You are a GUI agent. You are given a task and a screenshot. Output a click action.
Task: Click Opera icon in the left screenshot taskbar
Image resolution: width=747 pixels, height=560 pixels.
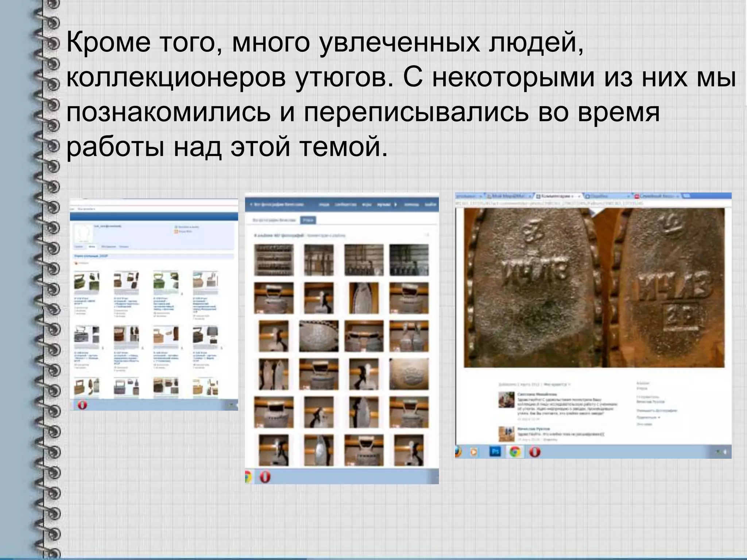tap(82, 405)
